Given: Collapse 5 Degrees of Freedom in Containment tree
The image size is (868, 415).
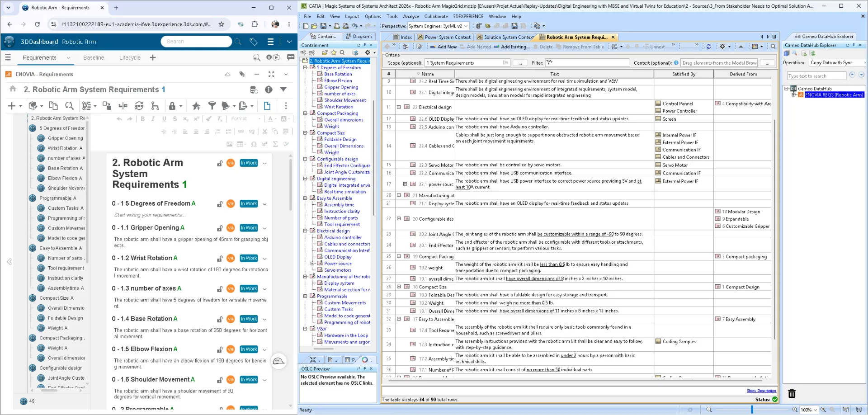Looking at the screenshot, I should (305, 67).
